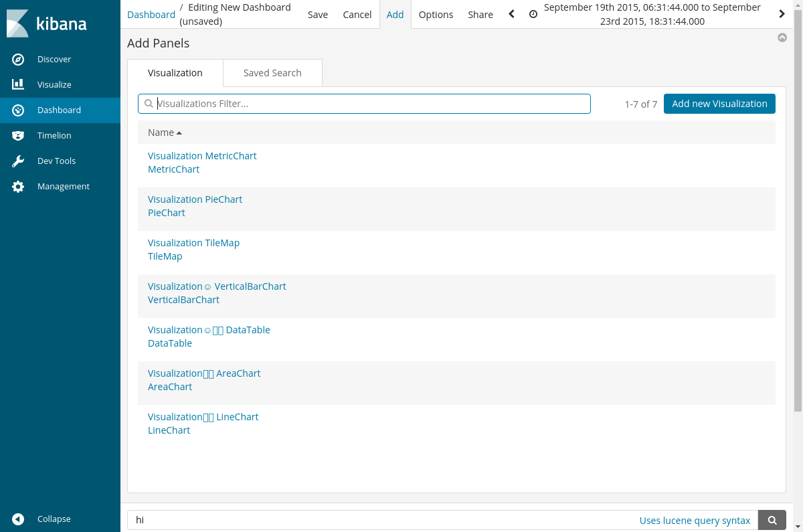Image resolution: width=803 pixels, height=532 pixels.
Task: Click the Kibana logo
Action: [x=47, y=23]
